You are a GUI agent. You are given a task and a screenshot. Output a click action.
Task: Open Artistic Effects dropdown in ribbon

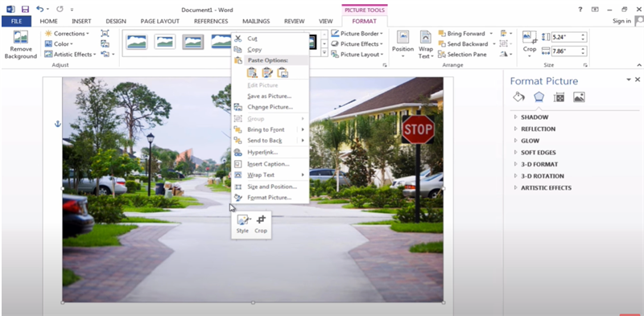(70, 54)
